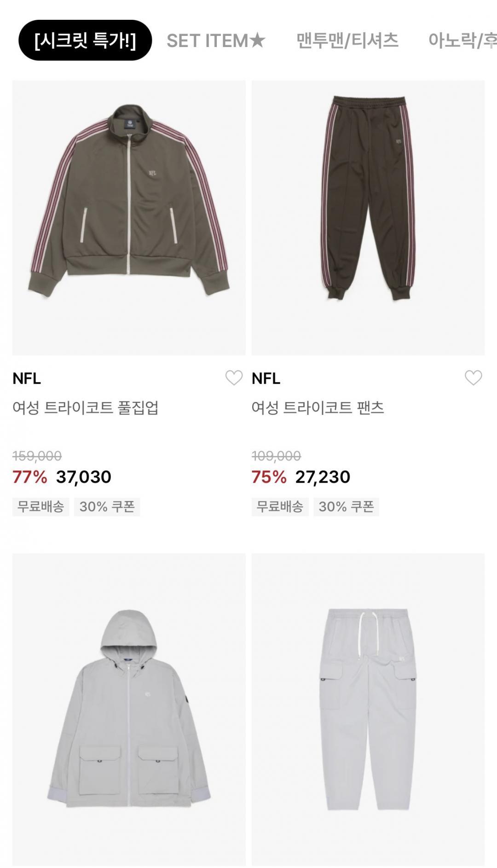Open the 맨투맨/티셔츠 category tab

tap(347, 41)
